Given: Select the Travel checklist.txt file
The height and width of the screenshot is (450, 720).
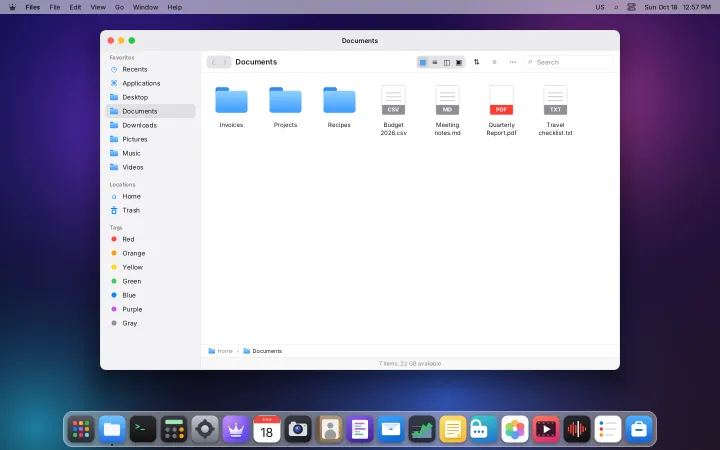Looking at the screenshot, I should coord(556,111).
